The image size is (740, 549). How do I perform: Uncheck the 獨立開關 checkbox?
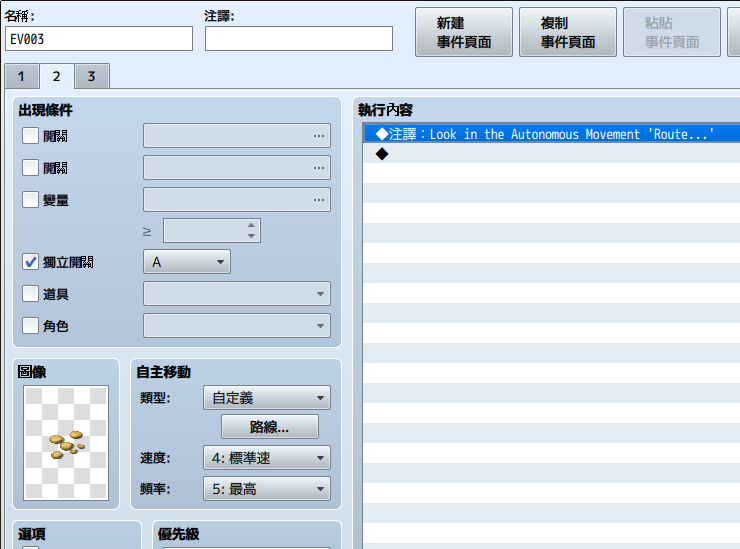click(31, 262)
